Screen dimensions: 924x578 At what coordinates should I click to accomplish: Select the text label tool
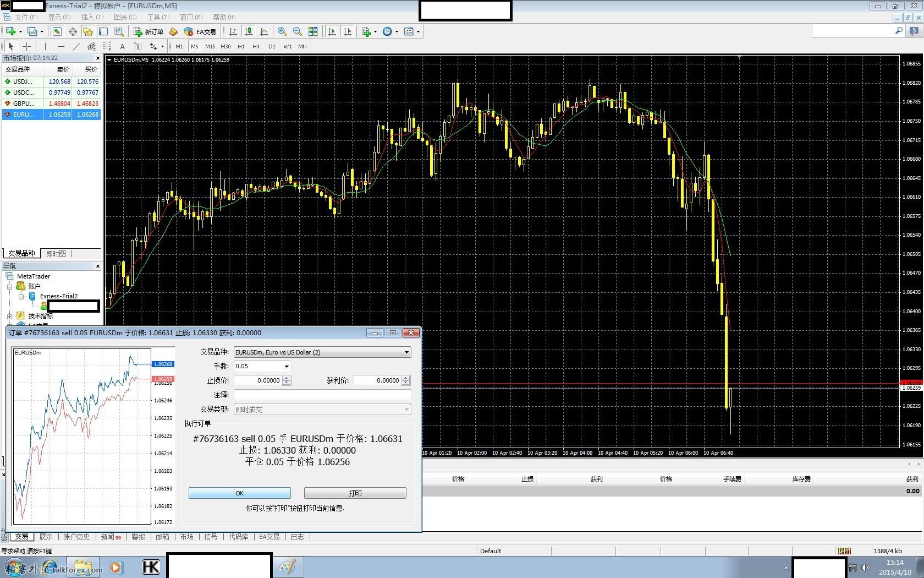(x=137, y=46)
